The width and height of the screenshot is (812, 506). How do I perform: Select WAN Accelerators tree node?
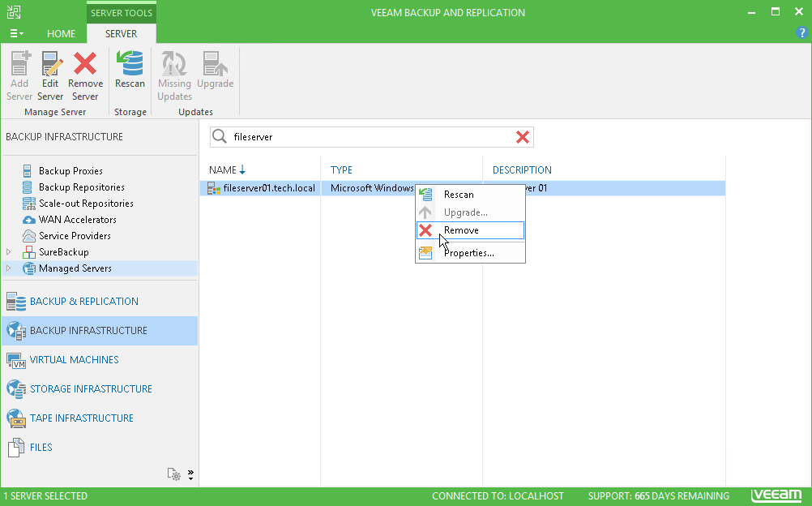[77, 219]
